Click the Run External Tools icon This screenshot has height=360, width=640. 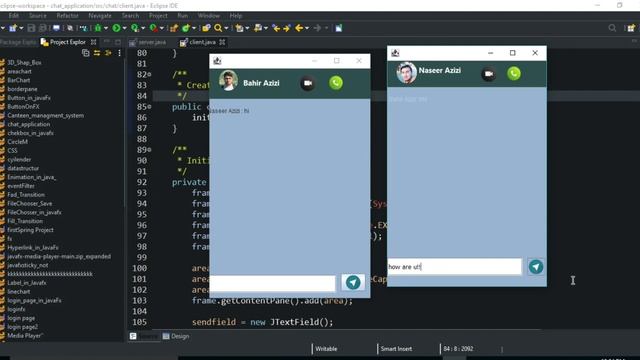[153, 28]
